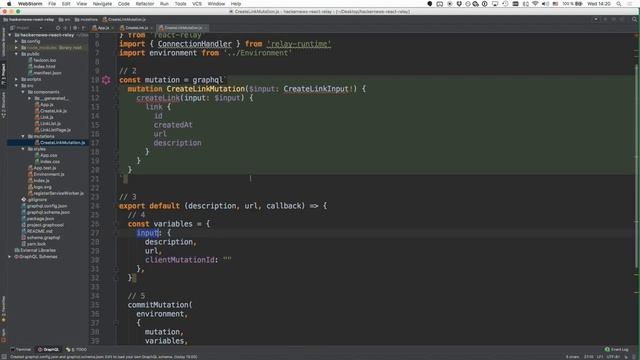The width and height of the screenshot is (640, 360).
Task: Select package.json in the project tree
Action: point(37,219)
